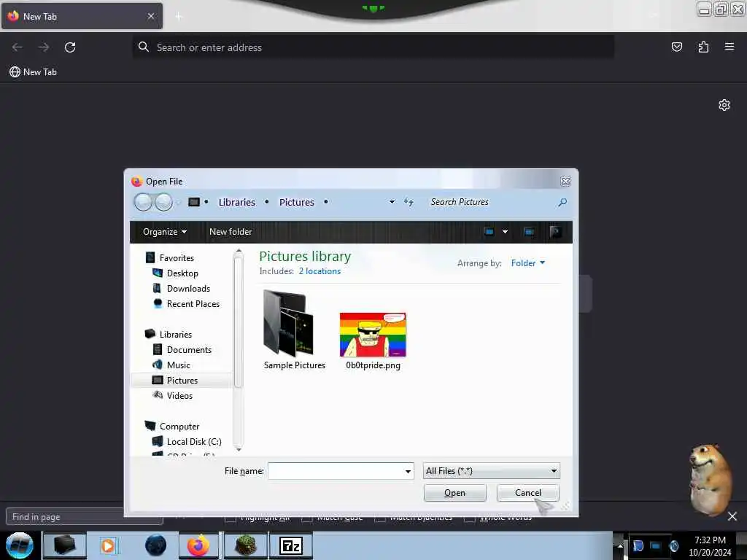Expand the address path history dropdown

click(392, 202)
